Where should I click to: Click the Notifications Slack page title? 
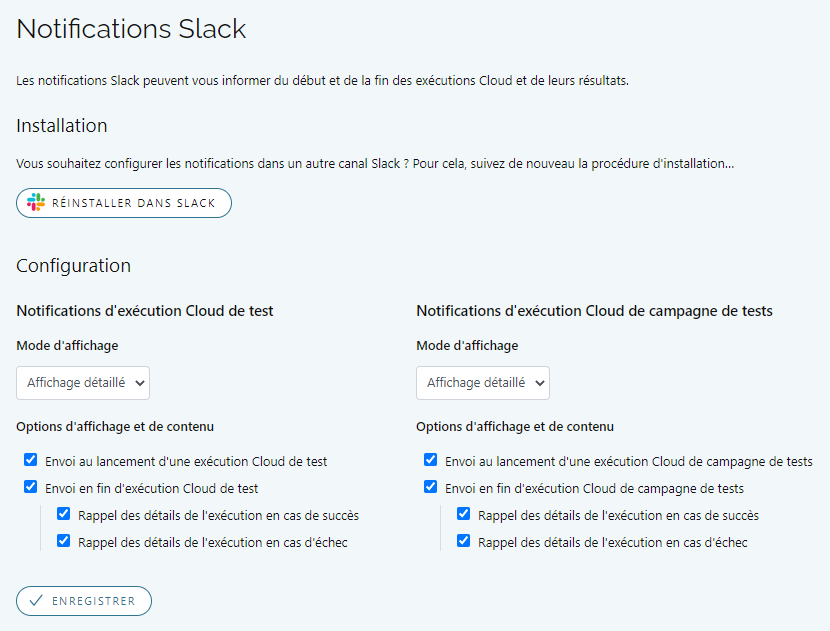click(x=131, y=29)
